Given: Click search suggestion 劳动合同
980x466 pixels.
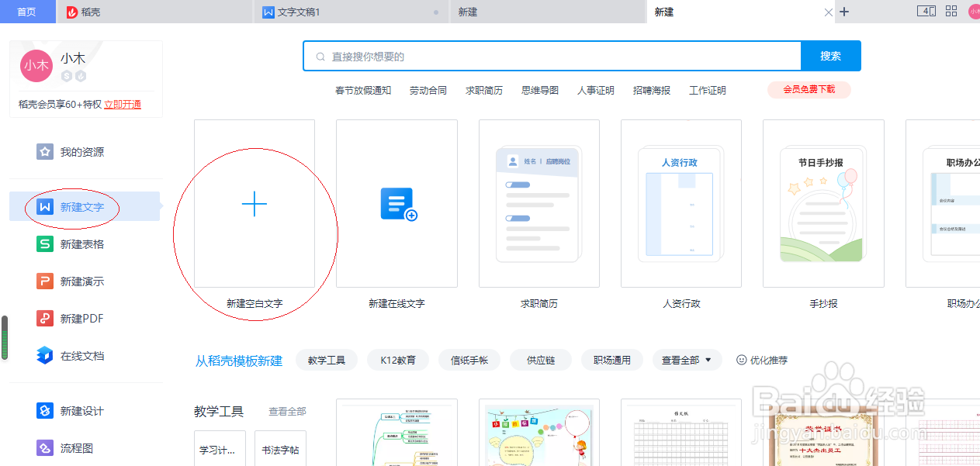Looking at the screenshot, I should pos(428,90).
